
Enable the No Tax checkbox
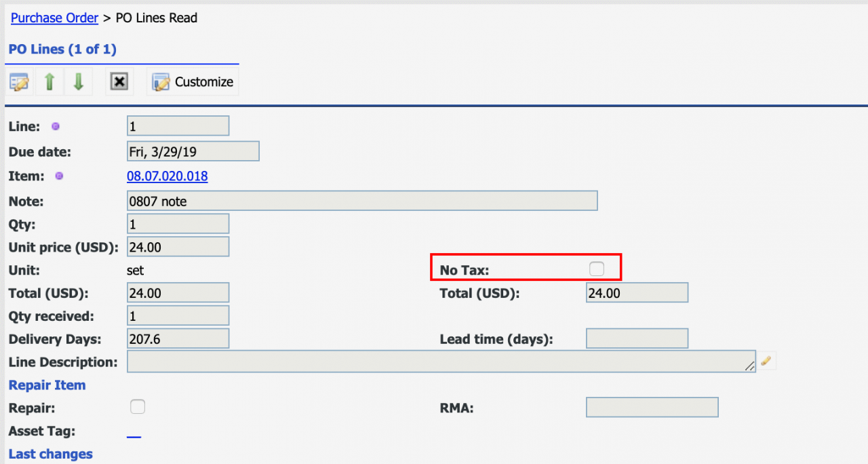point(596,269)
